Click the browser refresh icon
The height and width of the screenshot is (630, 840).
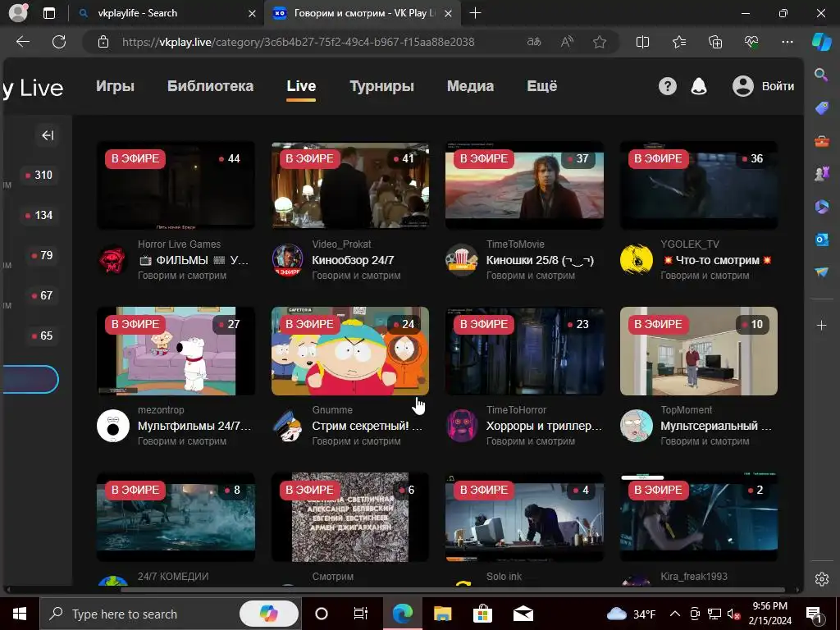point(59,42)
